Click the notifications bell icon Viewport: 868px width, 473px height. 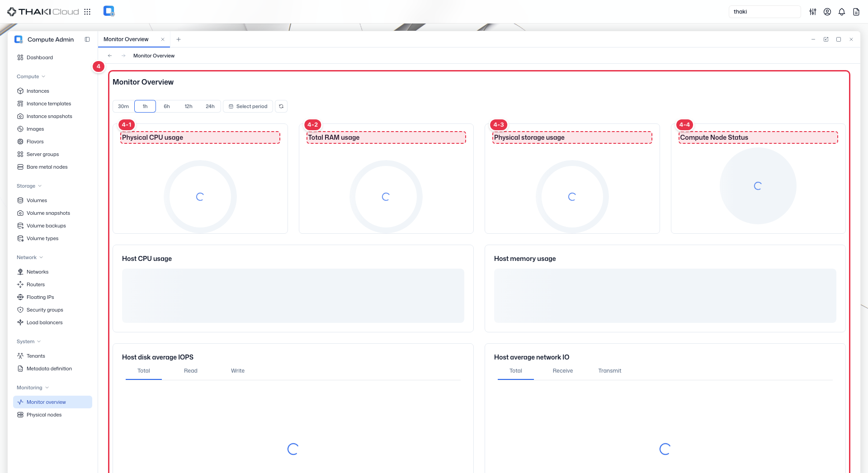tap(842, 12)
